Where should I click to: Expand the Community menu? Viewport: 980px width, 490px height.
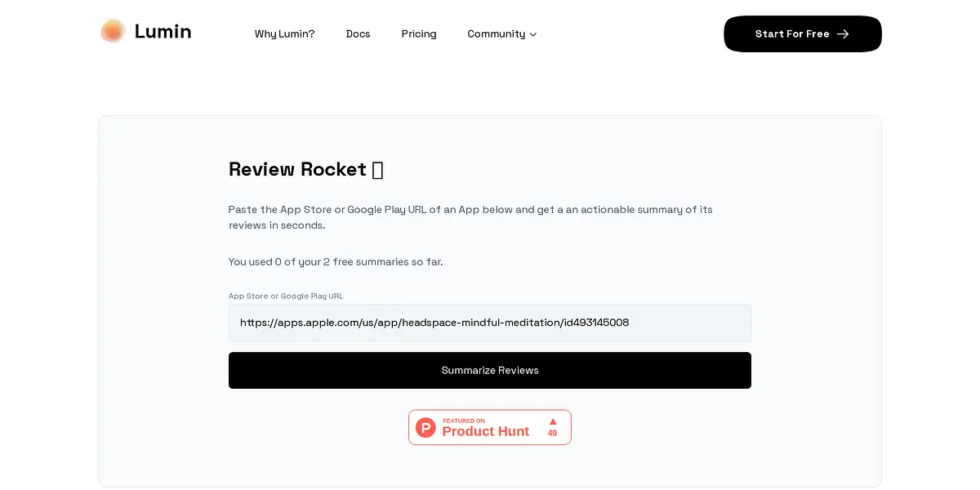[496, 34]
